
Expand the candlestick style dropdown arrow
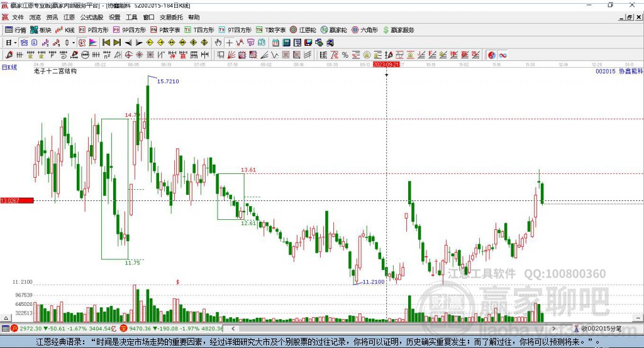click(74, 43)
